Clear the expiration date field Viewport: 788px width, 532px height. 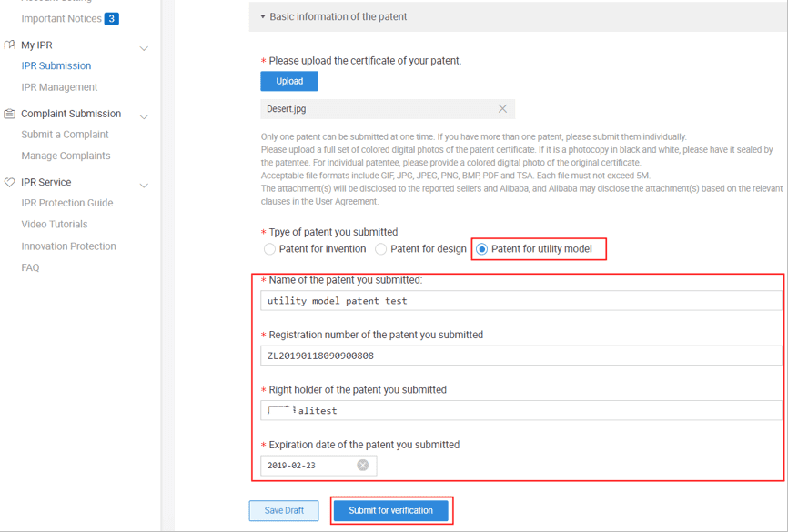click(x=362, y=466)
